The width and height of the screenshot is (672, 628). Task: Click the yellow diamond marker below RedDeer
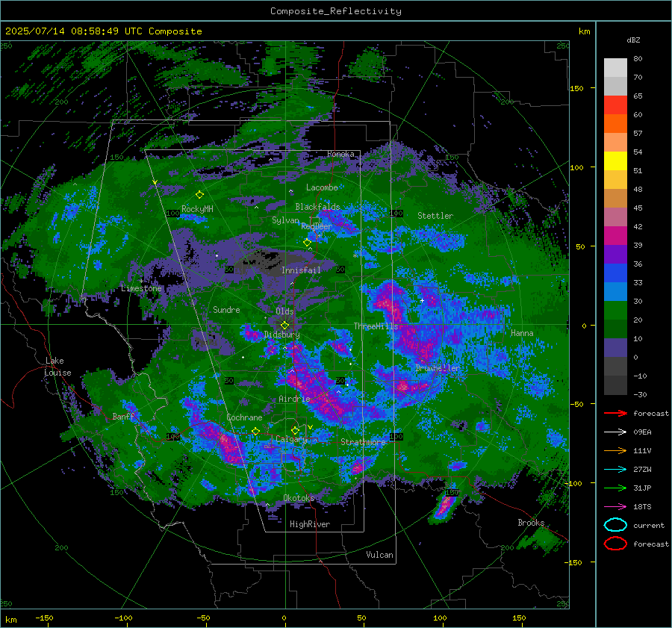[307, 243]
